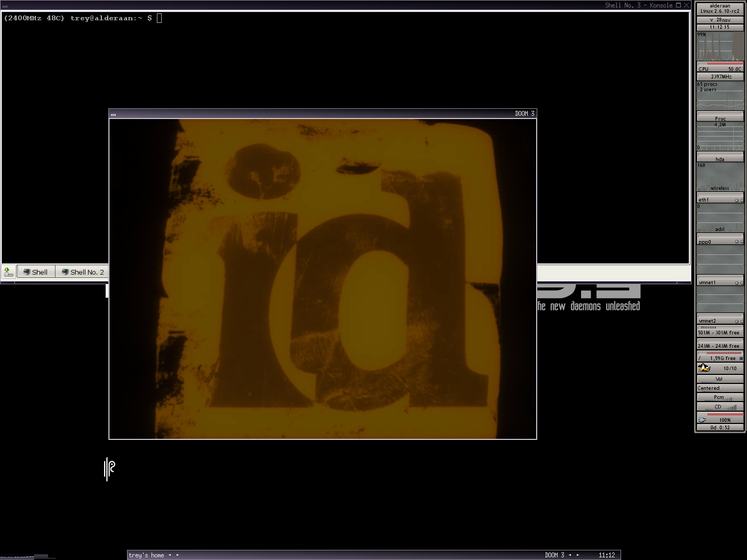
Task: Click the Shell No. 3 - Konsole title
Action: pos(638,5)
